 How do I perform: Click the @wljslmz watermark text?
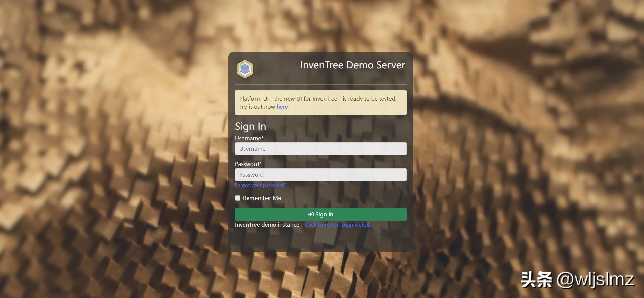pos(595,280)
